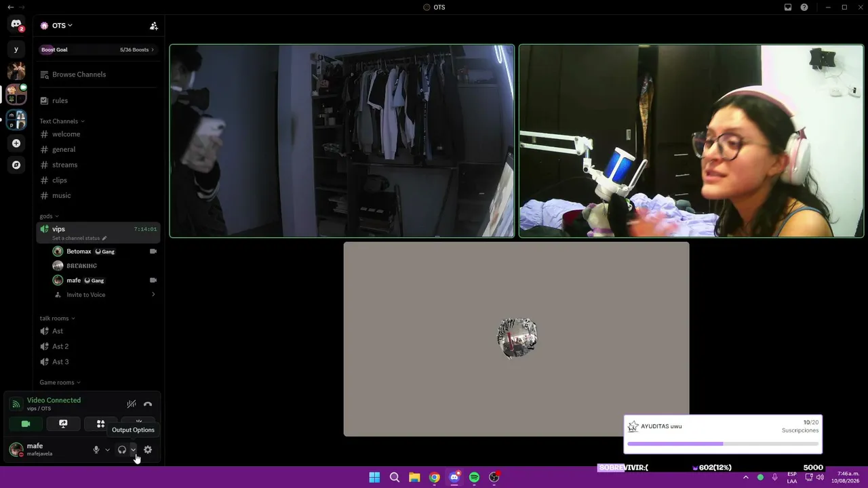868x488 pixels.
Task: Open File Explorer from taskbar
Action: pos(414,477)
